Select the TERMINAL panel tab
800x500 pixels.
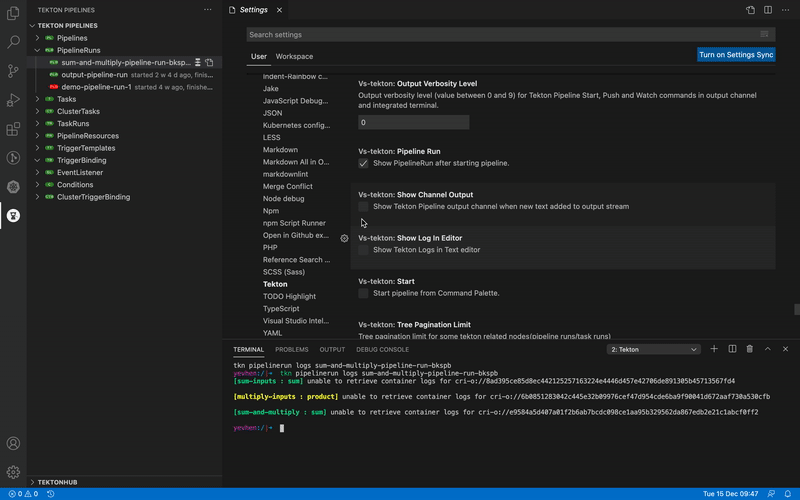click(248, 349)
